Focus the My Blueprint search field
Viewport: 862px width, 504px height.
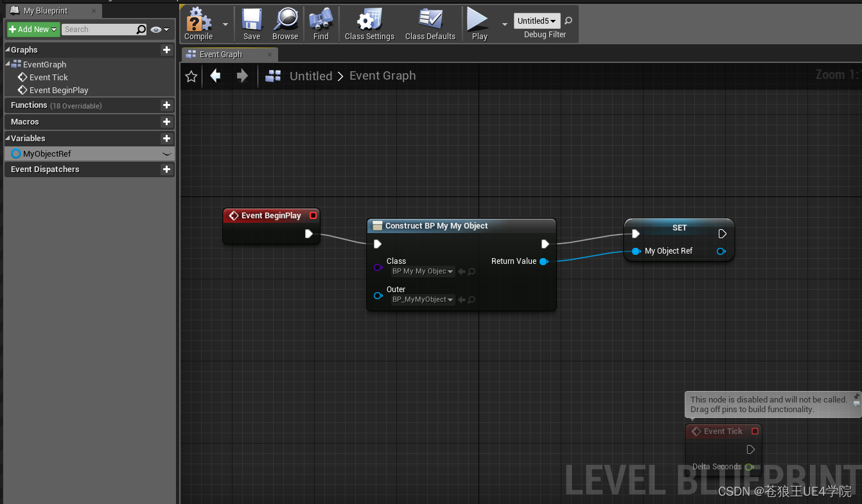tap(99, 30)
